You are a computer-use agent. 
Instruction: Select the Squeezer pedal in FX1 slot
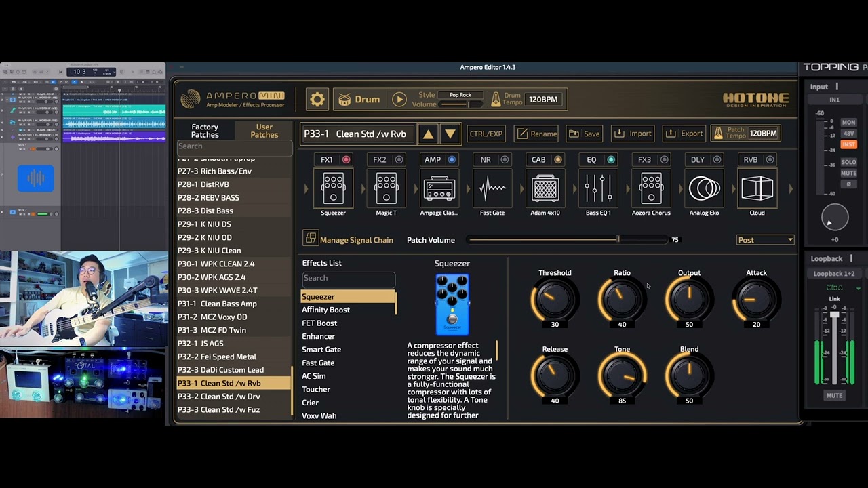click(333, 188)
